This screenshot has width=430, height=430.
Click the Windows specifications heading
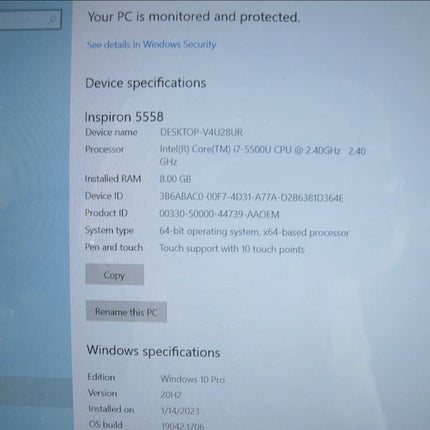tap(153, 351)
